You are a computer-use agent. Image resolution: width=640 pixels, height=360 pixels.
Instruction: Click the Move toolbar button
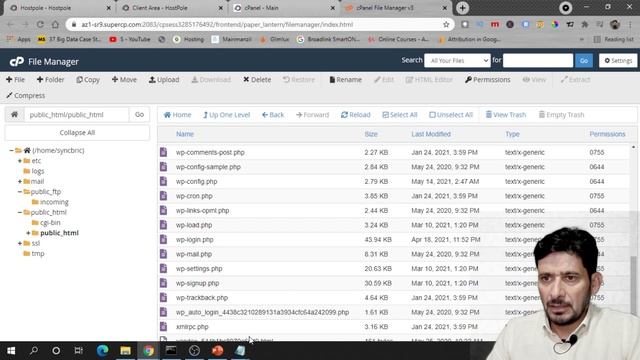(x=124, y=80)
